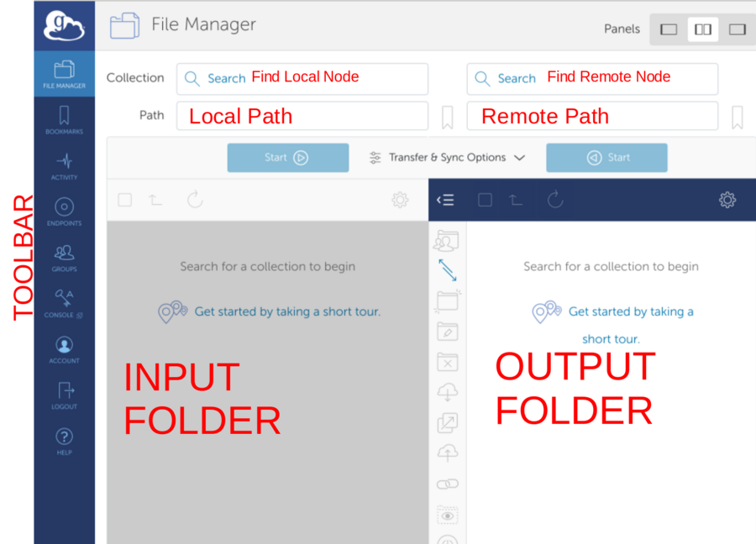Click the Remote Path input field
Image resolution: width=756 pixels, height=544 pixels.
[x=592, y=117]
